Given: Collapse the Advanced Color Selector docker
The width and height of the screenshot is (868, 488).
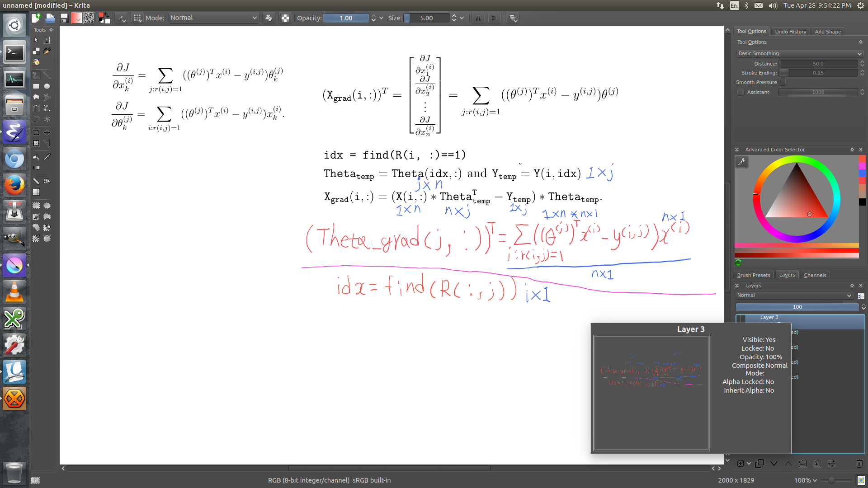Looking at the screenshot, I should (737, 150).
